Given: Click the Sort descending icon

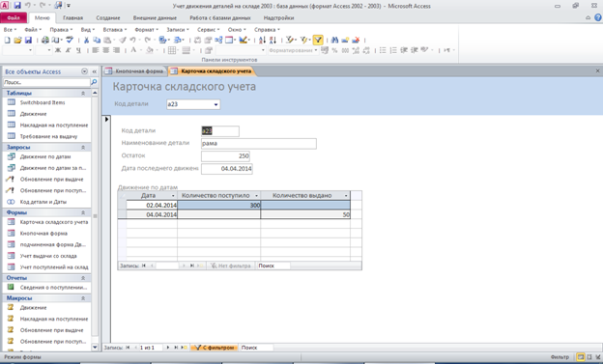Looking at the screenshot, I should 273,40.
